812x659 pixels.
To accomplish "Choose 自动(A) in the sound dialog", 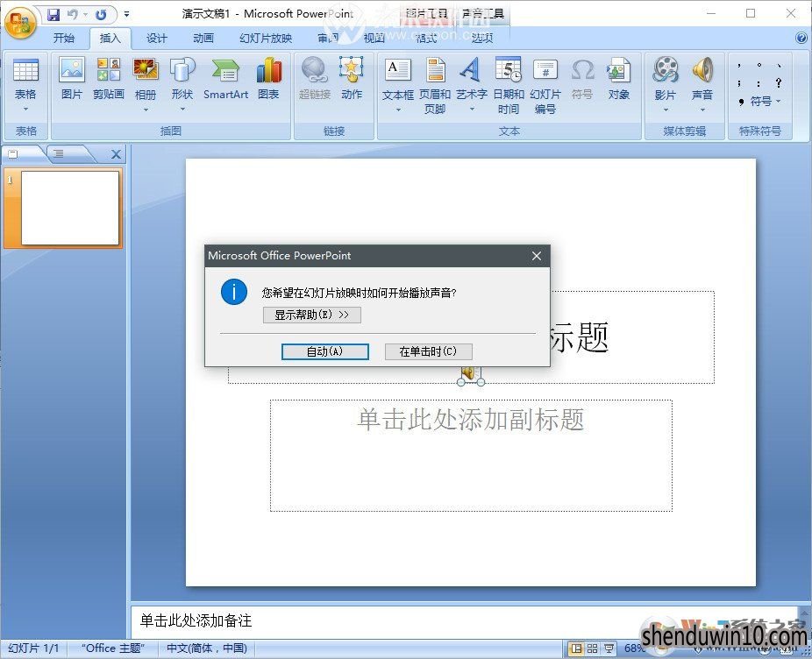I will click(325, 351).
